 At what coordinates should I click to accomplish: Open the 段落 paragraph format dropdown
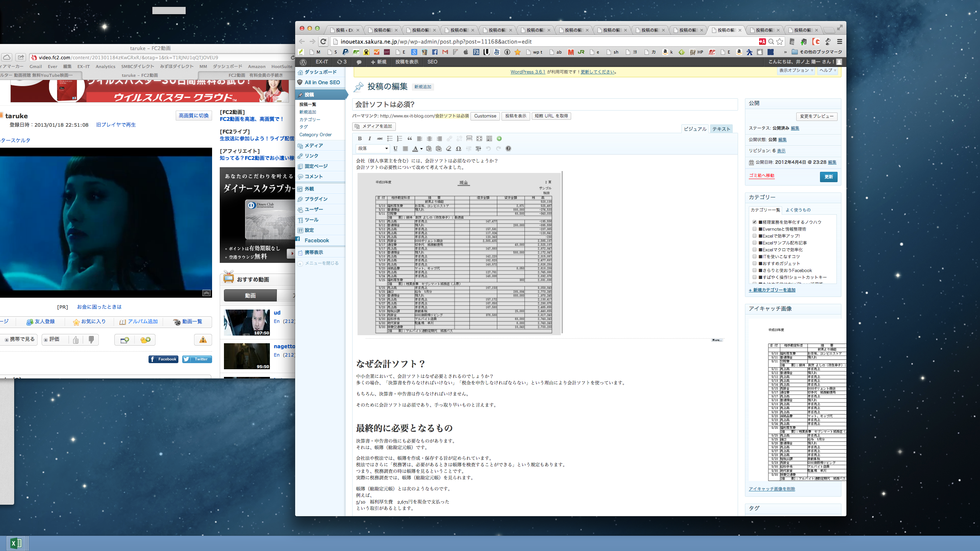373,148
